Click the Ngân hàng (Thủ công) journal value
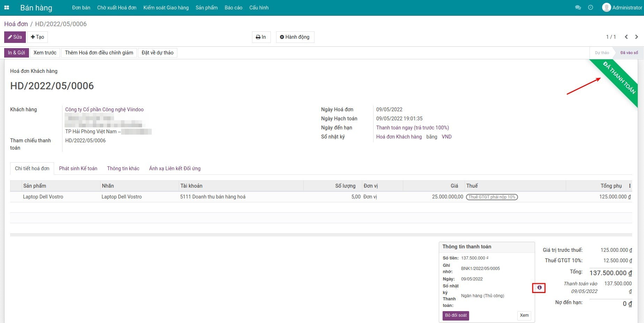644x323 pixels. (x=483, y=296)
